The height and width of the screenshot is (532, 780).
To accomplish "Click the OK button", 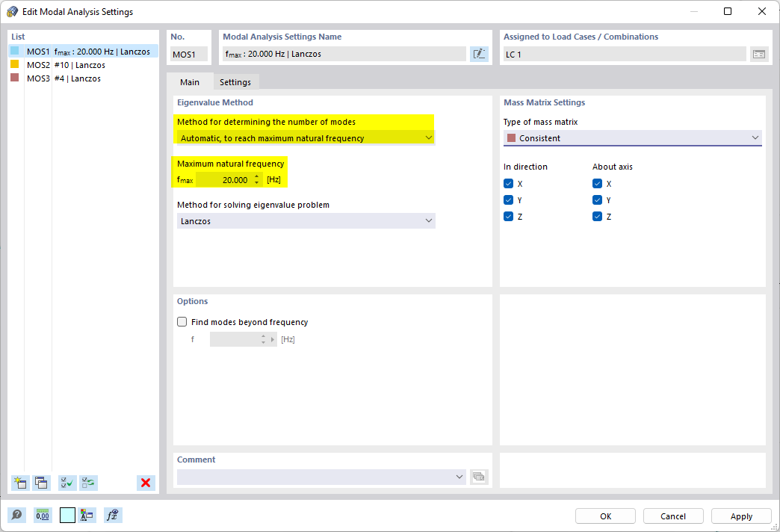I will pyautogui.click(x=605, y=516).
